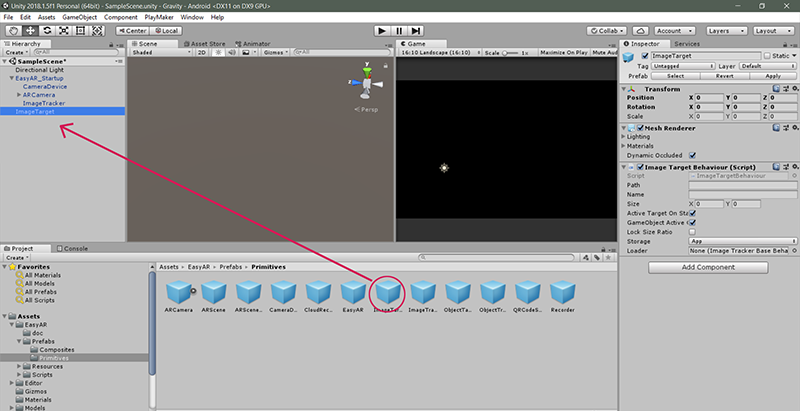800x411 pixels.
Task: Open the Shaded draw mode dropdown
Action: pyautogui.click(x=161, y=53)
